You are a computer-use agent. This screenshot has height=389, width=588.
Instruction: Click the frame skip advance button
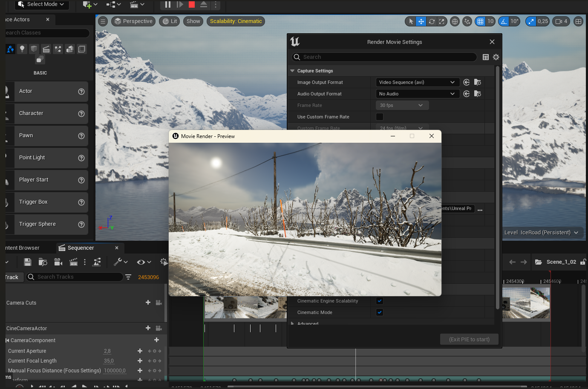pyautogui.click(x=180, y=4)
